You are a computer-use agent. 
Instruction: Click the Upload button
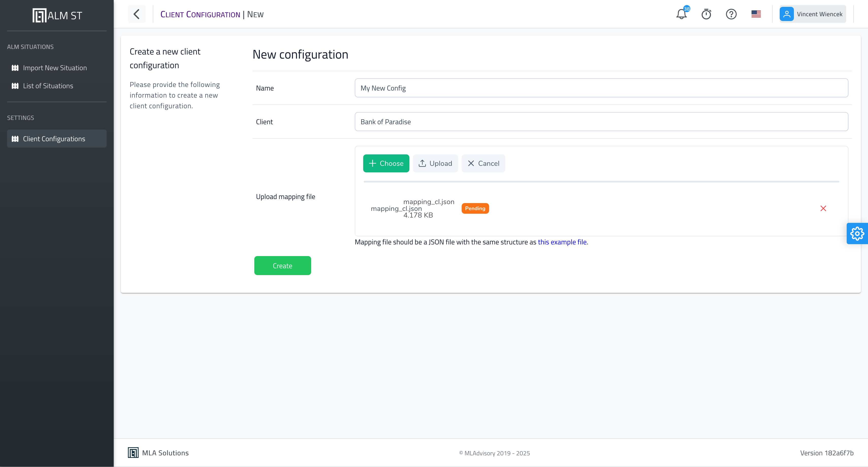pos(435,163)
